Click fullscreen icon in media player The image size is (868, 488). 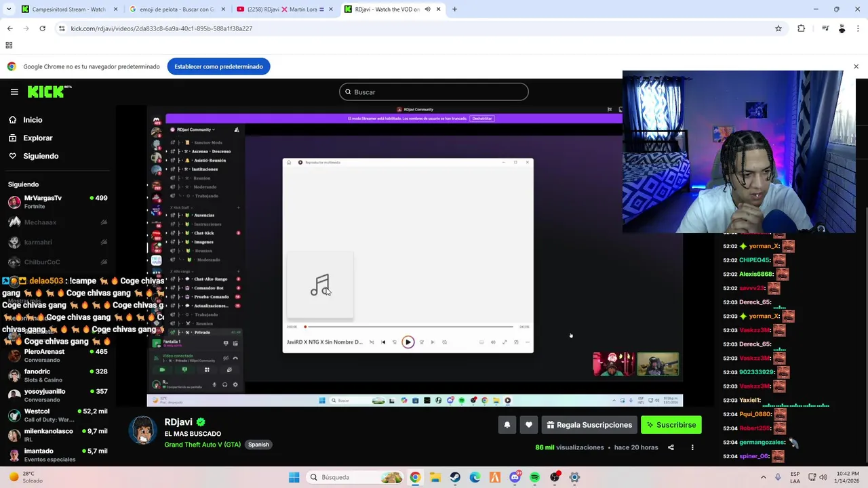coord(505,342)
